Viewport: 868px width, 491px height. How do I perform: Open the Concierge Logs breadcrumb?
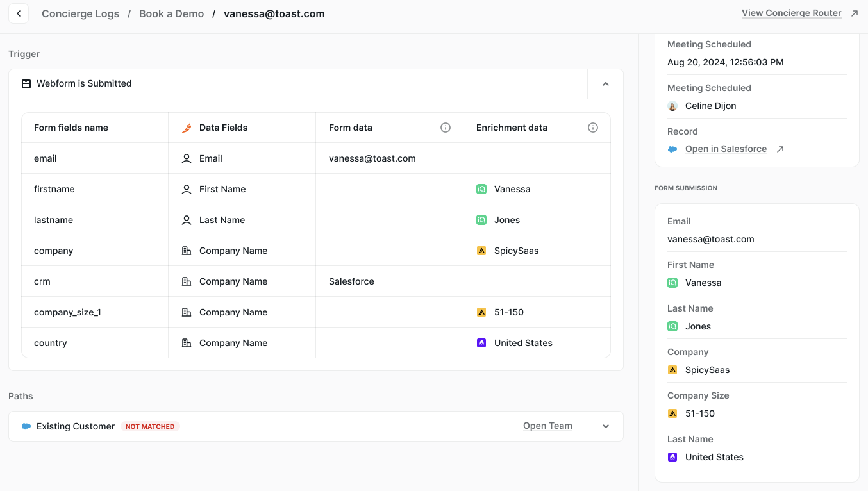click(80, 13)
